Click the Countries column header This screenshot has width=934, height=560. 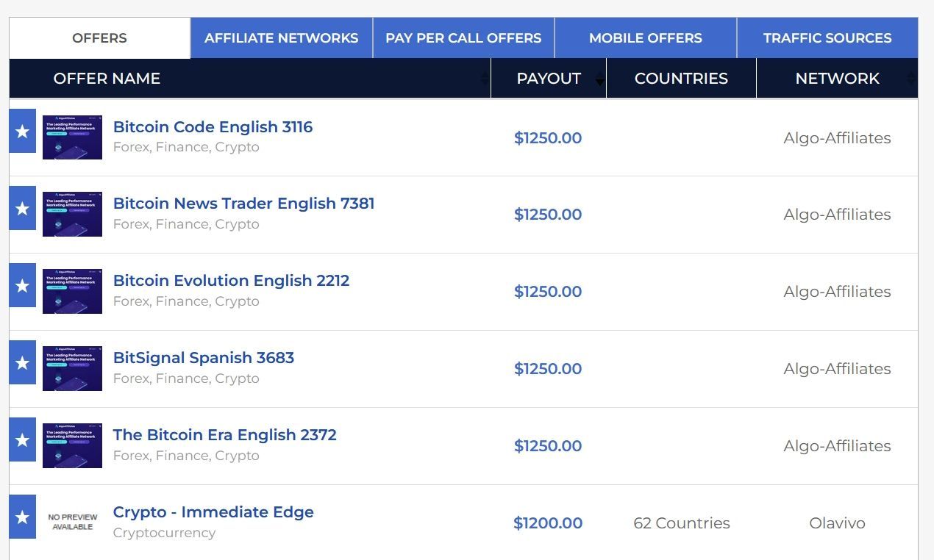681,79
